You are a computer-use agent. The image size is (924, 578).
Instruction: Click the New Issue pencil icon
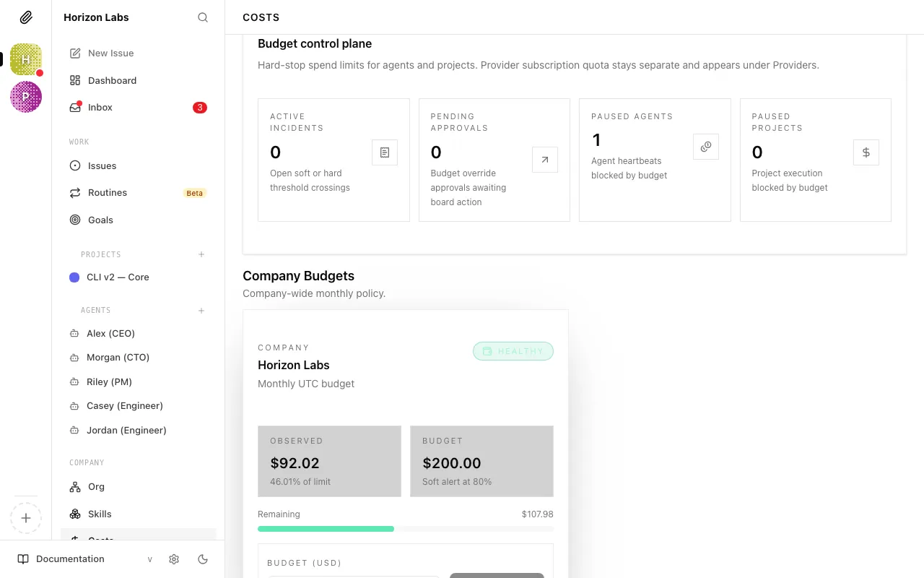point(75,53)
